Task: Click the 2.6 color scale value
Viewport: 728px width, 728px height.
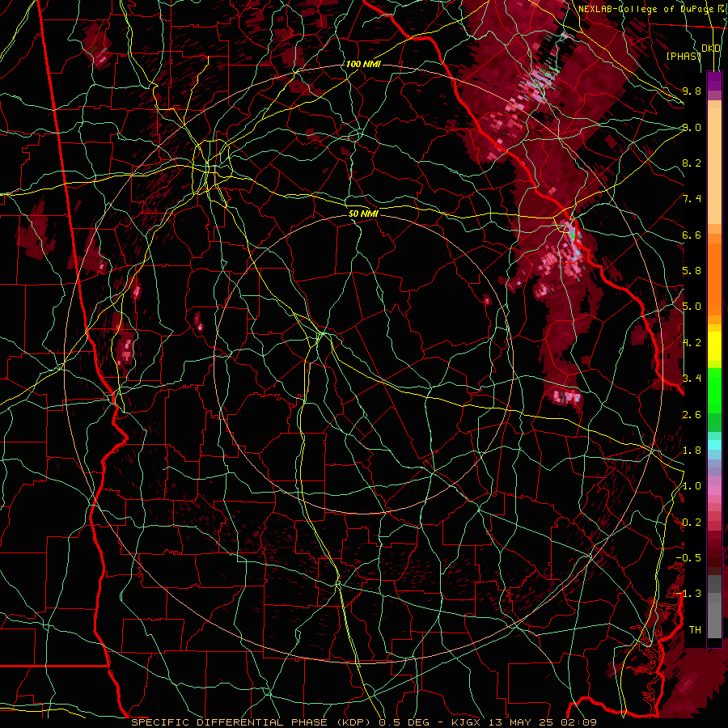Action: click(692, 415)
